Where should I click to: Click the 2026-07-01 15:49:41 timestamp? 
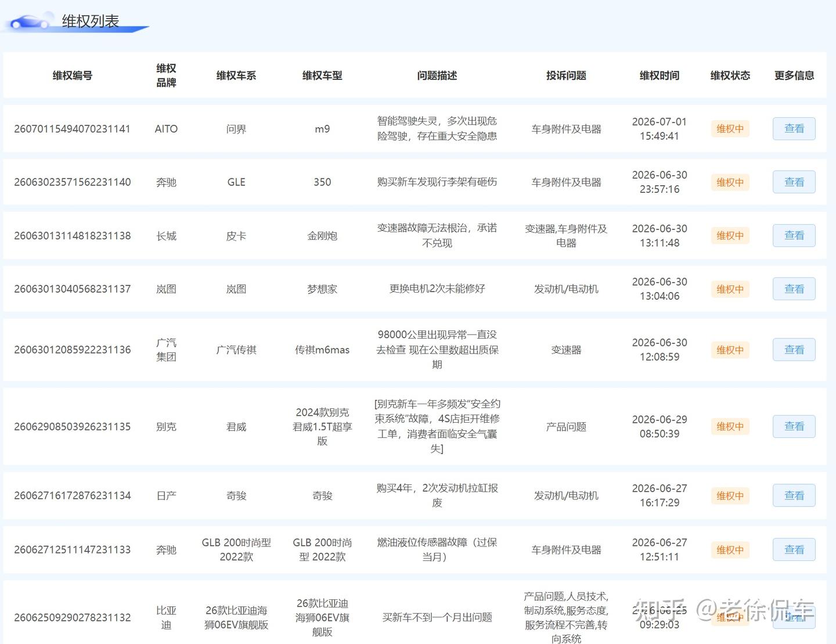(660, 129)
